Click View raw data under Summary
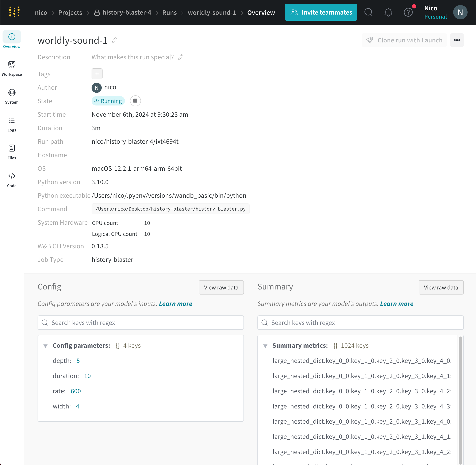 [441, 287]
